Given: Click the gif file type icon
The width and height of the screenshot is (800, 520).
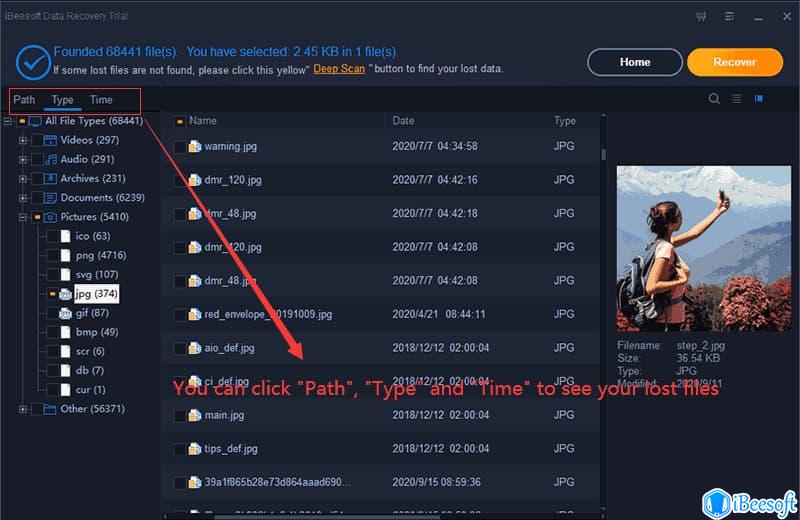Looking at the screenshot, I should pyautogui.click(x=65, y=313).
